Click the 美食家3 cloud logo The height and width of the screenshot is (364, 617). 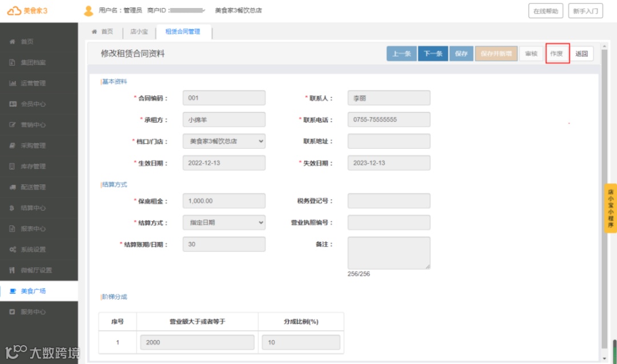coord(27,11)
